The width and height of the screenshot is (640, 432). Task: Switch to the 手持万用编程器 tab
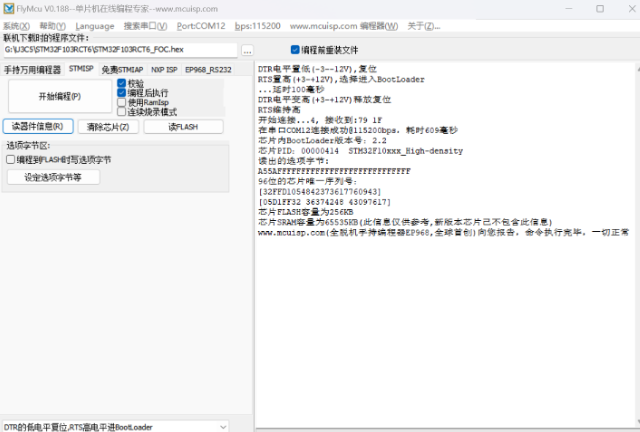point(33,69)
